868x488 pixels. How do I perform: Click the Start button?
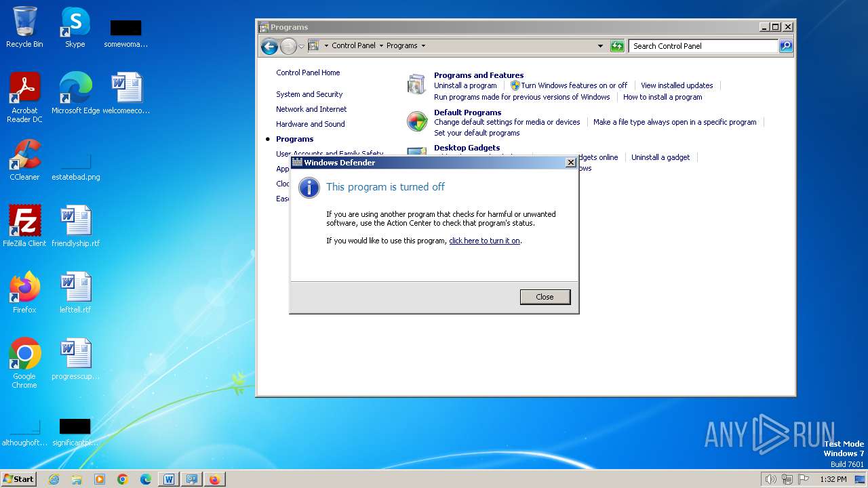(x=18, y=479)
